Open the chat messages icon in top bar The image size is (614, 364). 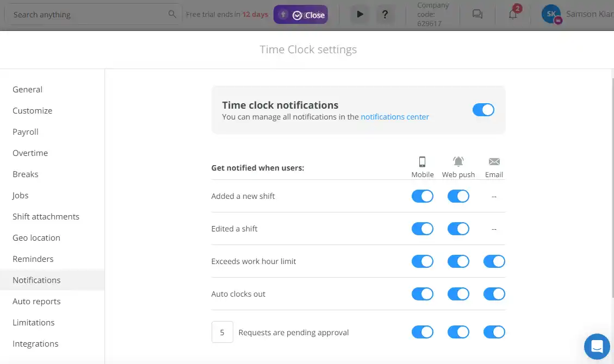click(477, 14)
